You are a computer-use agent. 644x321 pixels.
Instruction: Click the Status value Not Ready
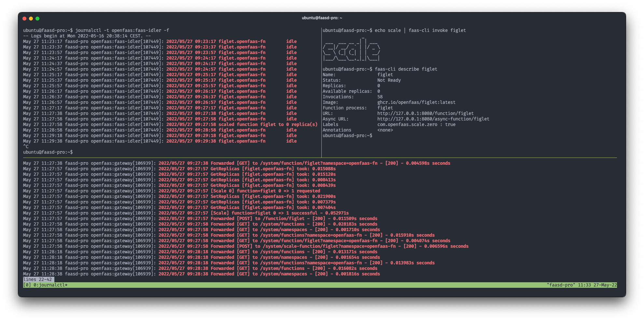pyautogui.click(x=389, y=80)
